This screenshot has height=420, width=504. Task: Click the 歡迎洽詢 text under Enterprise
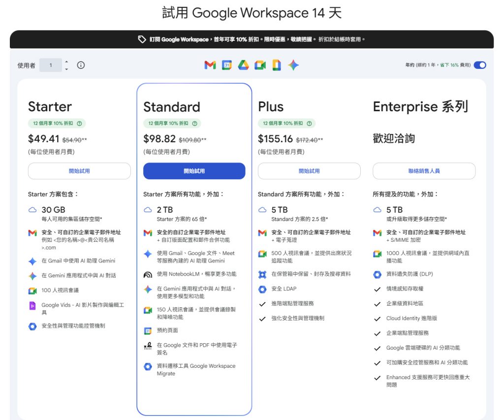(394, 139)
